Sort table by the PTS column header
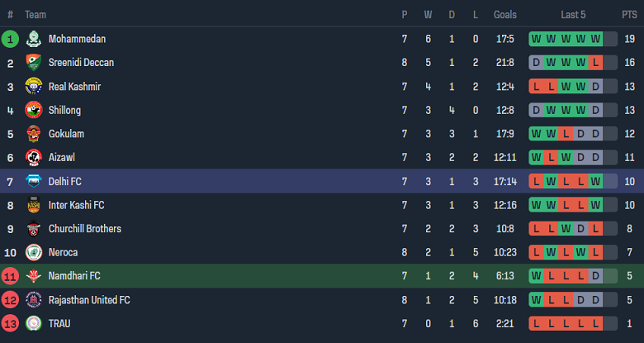Screen dimensions: 644x343 629,15
